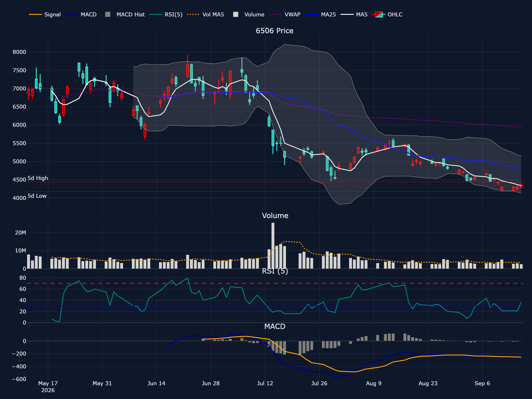This screenshot has height=399, width=532.
Task: Click the 'Volume' subplot title
Action: [275, 215]
